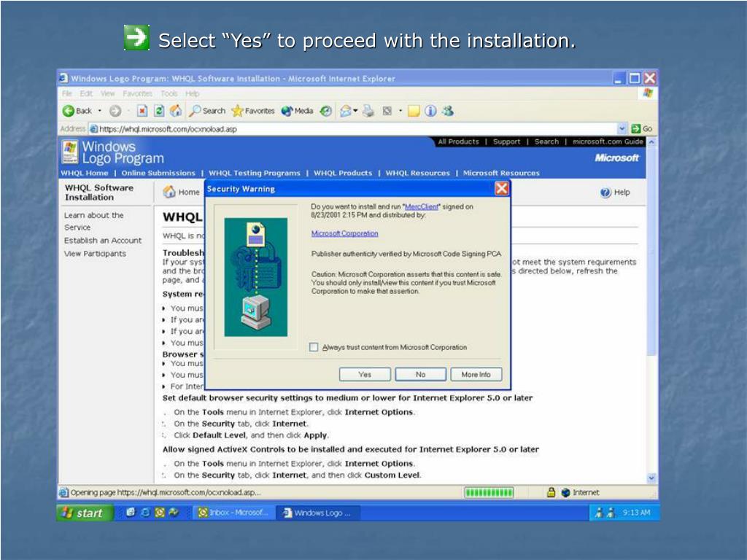Viewport: 747px width, 560px height.
Task: Open Microsoft Resources nav link
Action: [501, 173]
